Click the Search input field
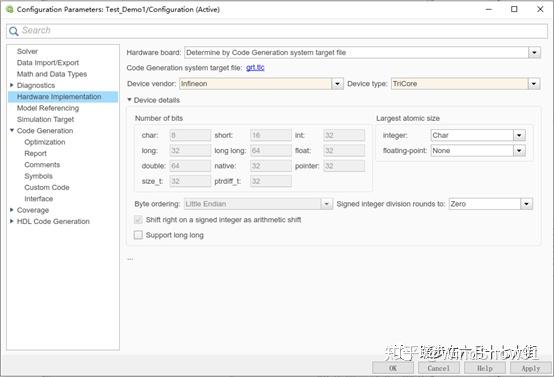This screenshot has width=554, height=377. pyautogui.click(x=277, y=31)
